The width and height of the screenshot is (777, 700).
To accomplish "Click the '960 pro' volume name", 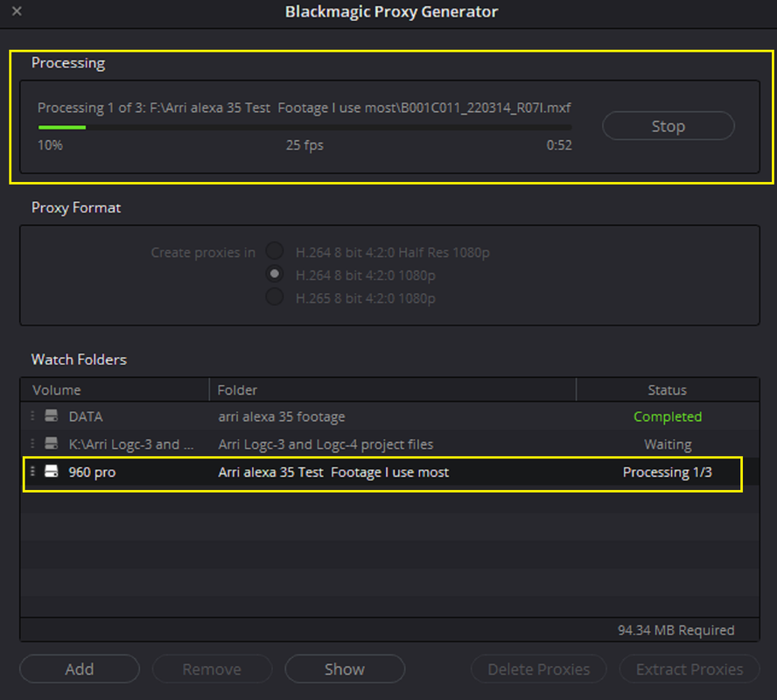I will [92, 472].
